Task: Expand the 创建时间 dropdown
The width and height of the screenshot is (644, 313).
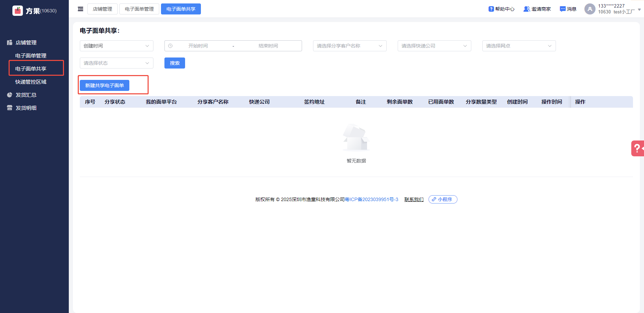Action: tap(116, 46)
